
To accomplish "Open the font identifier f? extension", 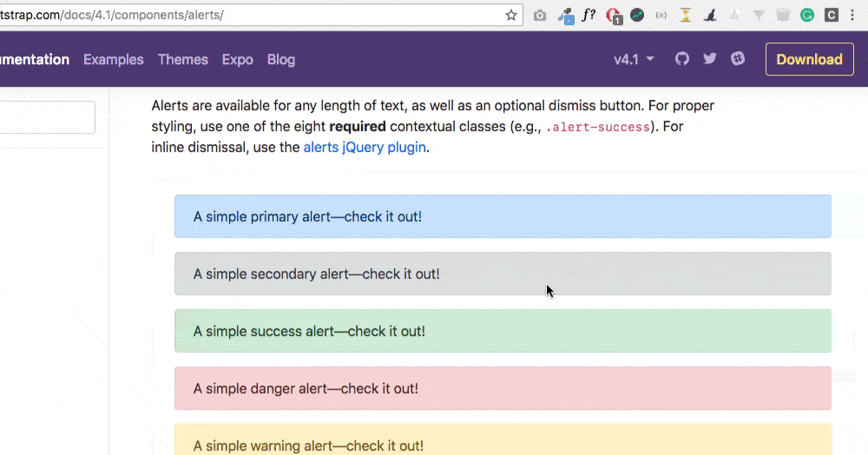I will coord(589,15).
